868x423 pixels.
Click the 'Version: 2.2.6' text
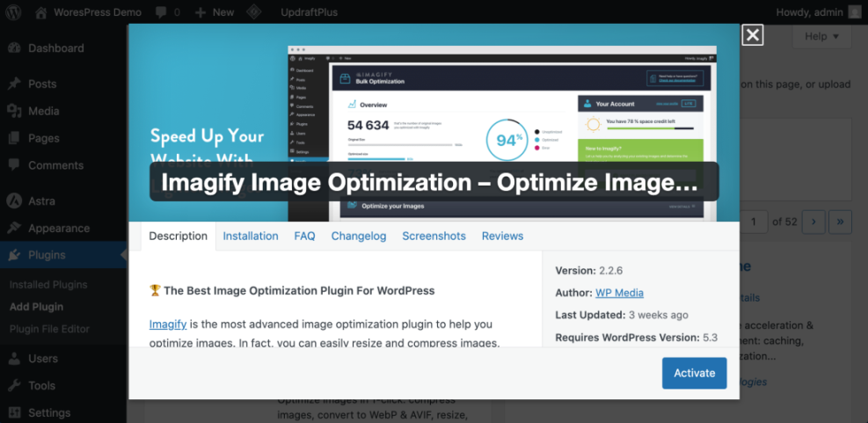[589, 271]
